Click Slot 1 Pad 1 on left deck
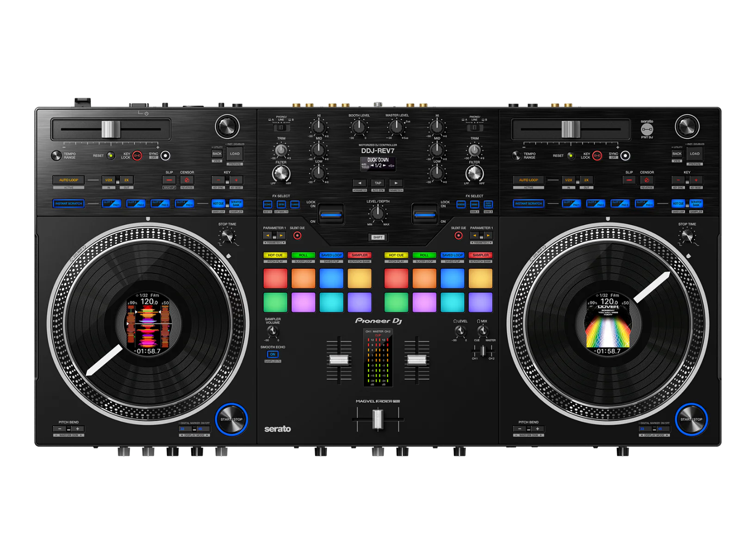This screenshot has height=555, width=756. click(112, 203)
